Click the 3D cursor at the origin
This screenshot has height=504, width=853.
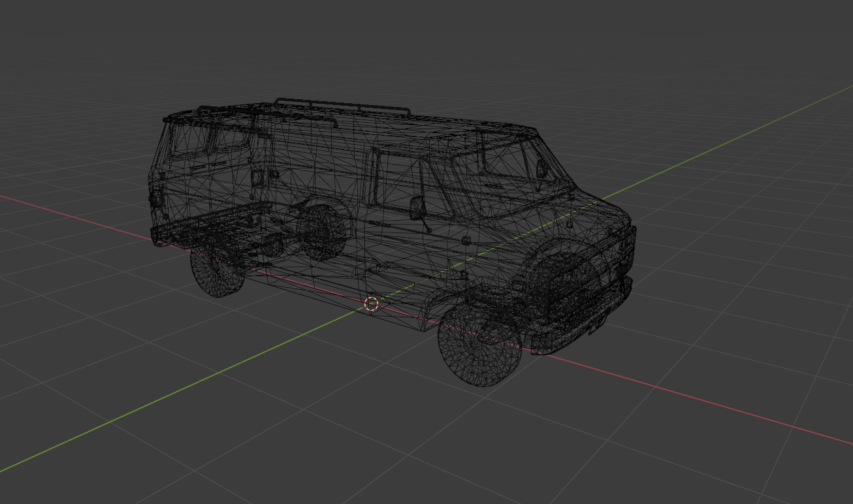click(371, 304)
